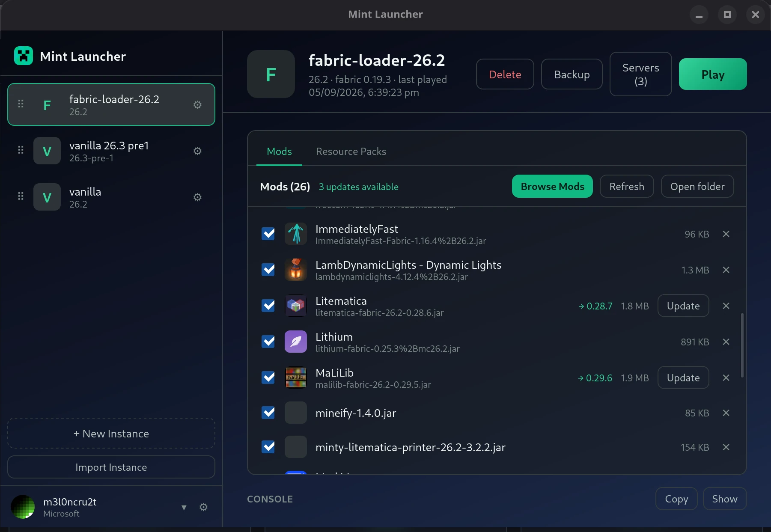
Task: Click the large F instance icon in header
Action: pyautogui.click(x=271, y=74)
